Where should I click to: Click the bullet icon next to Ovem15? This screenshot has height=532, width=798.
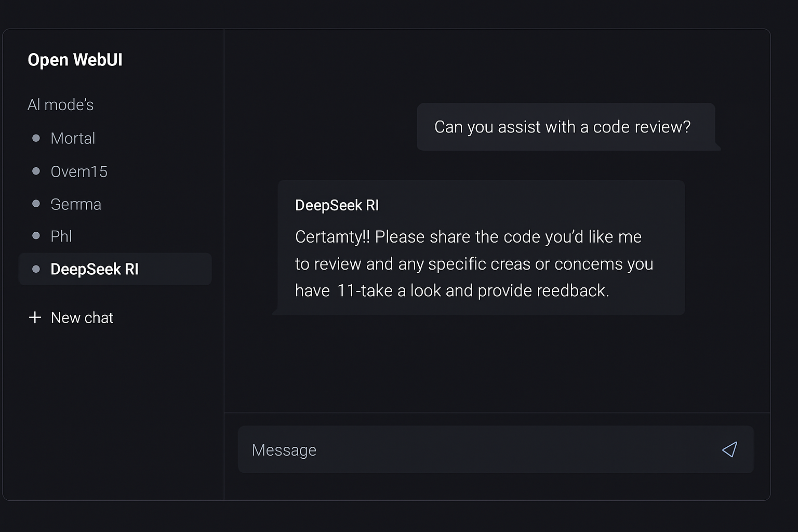[x=36, y=171]
